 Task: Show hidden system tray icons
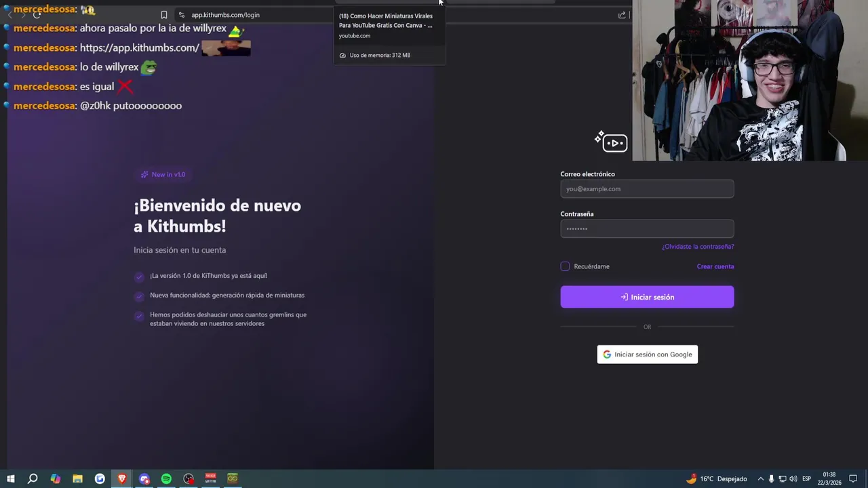click(x=760, y=479)
